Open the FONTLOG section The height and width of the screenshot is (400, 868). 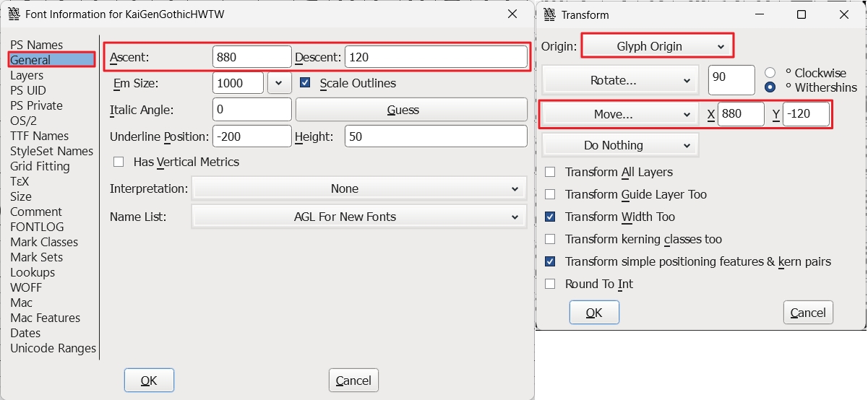(37, 227)
